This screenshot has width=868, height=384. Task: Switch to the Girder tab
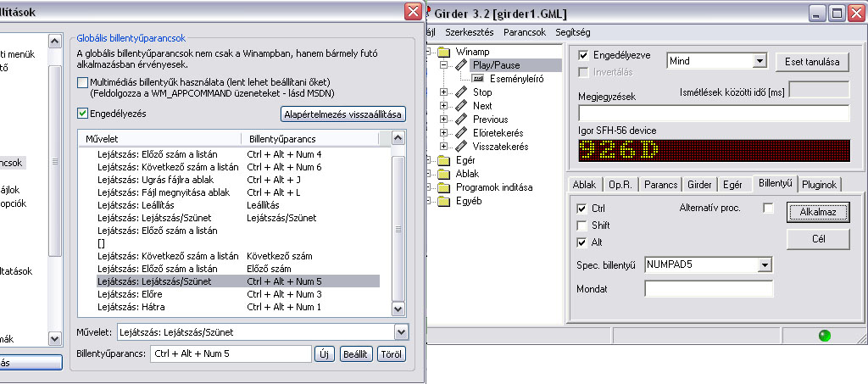point(700,185)
